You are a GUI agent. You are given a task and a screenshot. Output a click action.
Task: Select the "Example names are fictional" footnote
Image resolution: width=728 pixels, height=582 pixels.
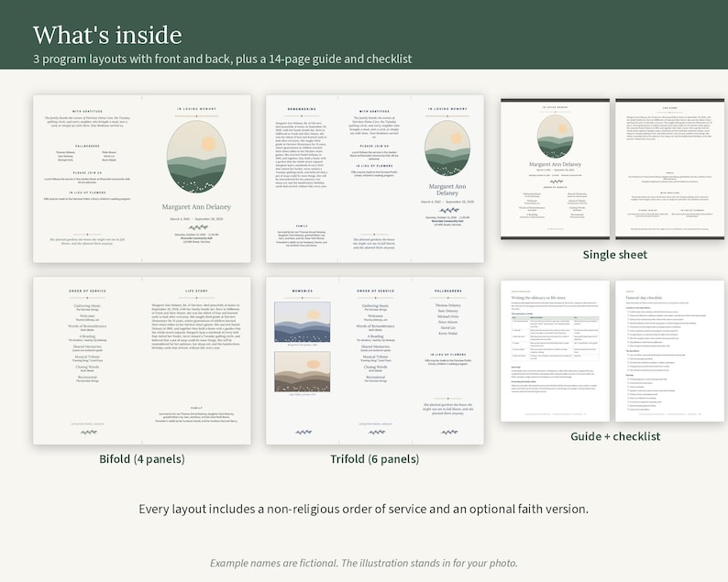pyautogui.click(x=363, y=563)
